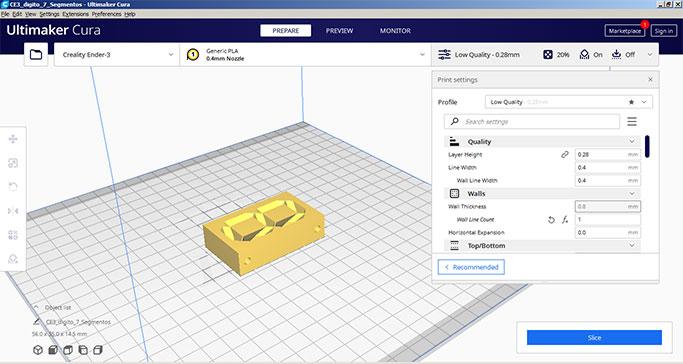The image size is (683, 364).
Task: Switch to front view cube icon
Action: click(x=53, y=350)
